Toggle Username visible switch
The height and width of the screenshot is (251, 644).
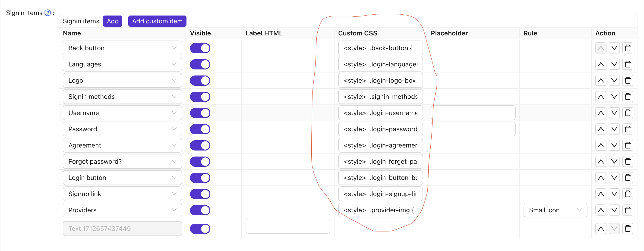coord(200,113)
